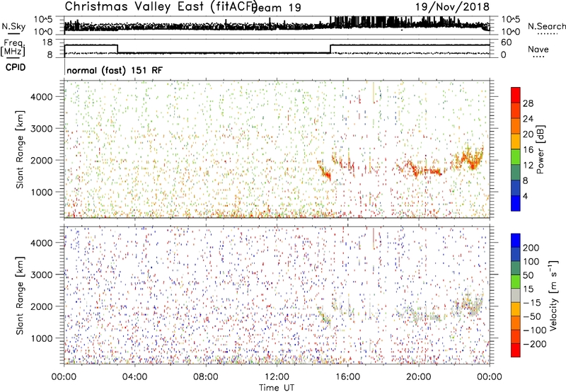The width and height of the screenshot is (566, 392).
Task: Click the "3000" tick in the power panel
Action: (42, 129)
